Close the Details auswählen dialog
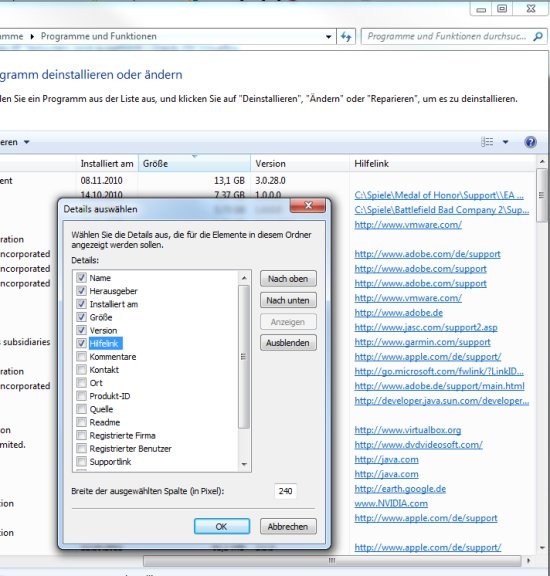Screen dimensions: 550x576 point(308,206)
